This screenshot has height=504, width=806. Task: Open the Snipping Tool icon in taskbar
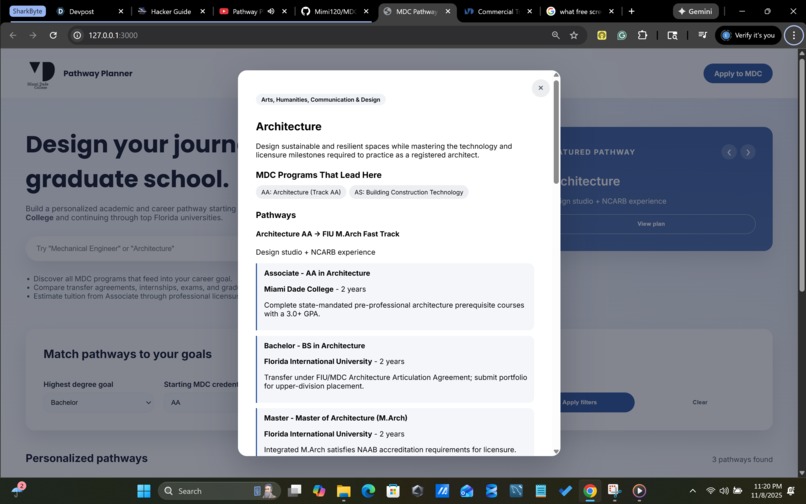point(614,491)
